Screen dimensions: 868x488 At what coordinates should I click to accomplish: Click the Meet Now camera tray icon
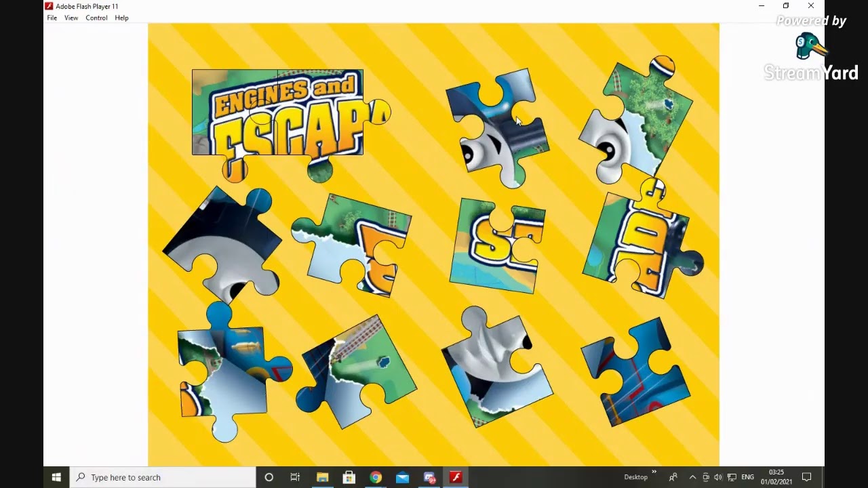[x=706, y=477]
